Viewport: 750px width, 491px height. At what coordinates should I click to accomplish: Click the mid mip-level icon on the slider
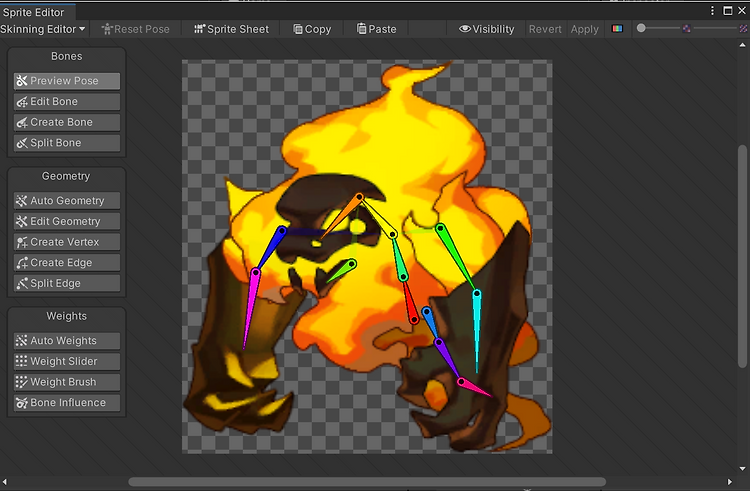pos(686,29)
